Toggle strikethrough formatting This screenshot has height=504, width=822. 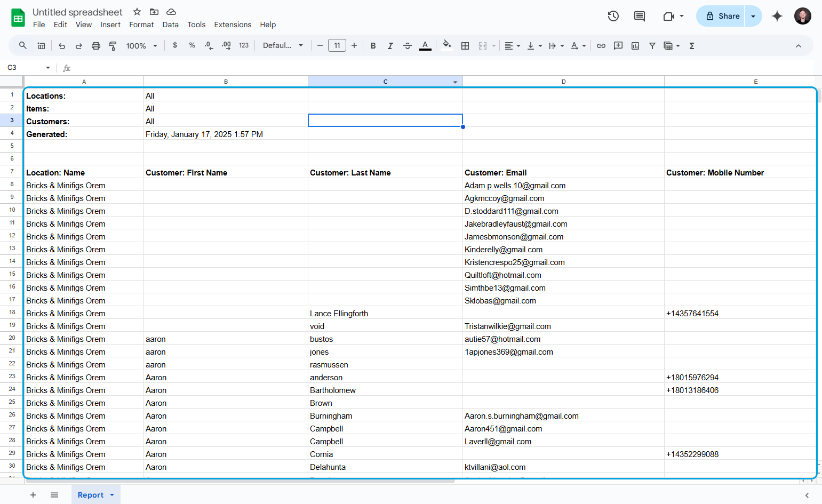tap(408, 46)
